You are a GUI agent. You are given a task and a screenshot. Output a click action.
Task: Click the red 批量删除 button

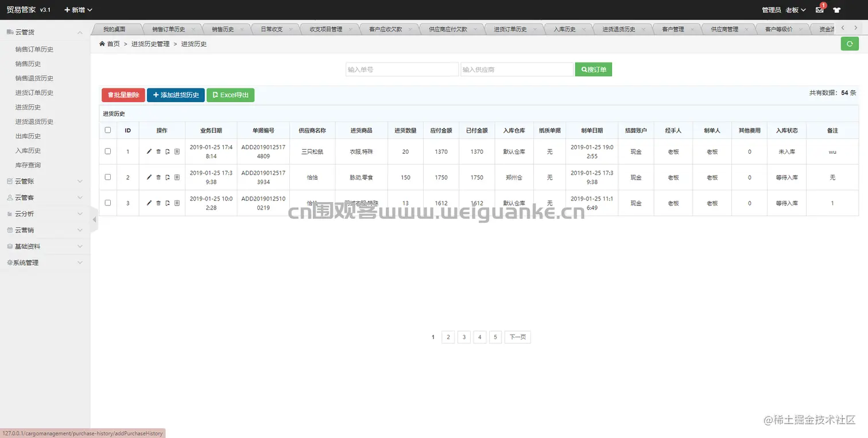click(123, 95)
